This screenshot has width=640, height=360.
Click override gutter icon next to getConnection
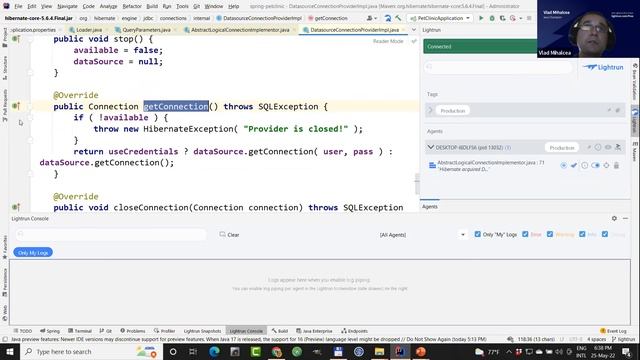[x=16, y=106]
